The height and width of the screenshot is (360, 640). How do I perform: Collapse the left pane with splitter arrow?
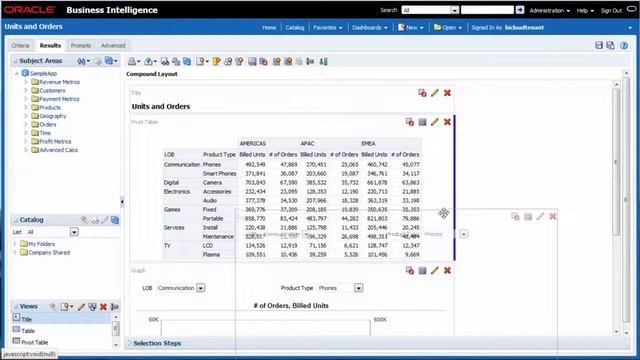[x=122, y=201]
